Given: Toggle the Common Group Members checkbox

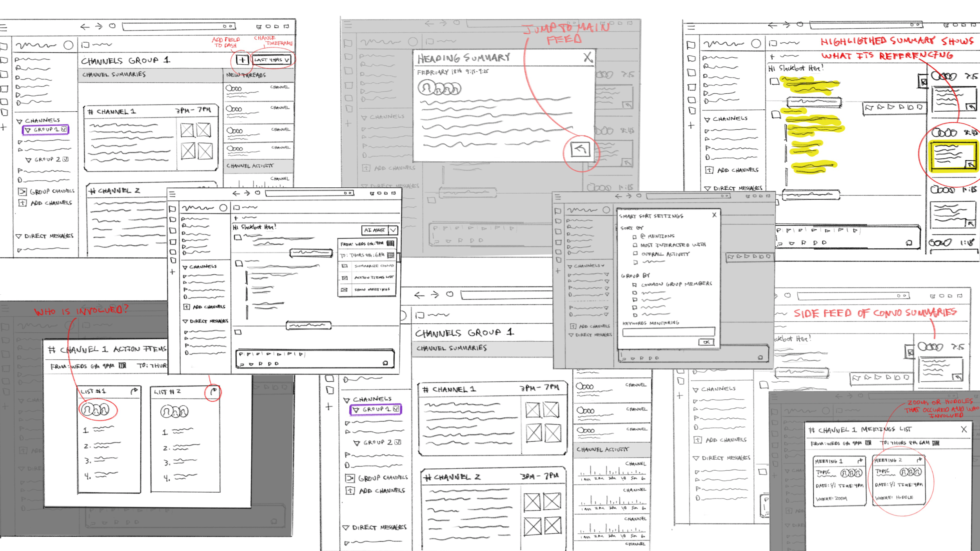Looking at the screenshot, I should pos(634,285).
